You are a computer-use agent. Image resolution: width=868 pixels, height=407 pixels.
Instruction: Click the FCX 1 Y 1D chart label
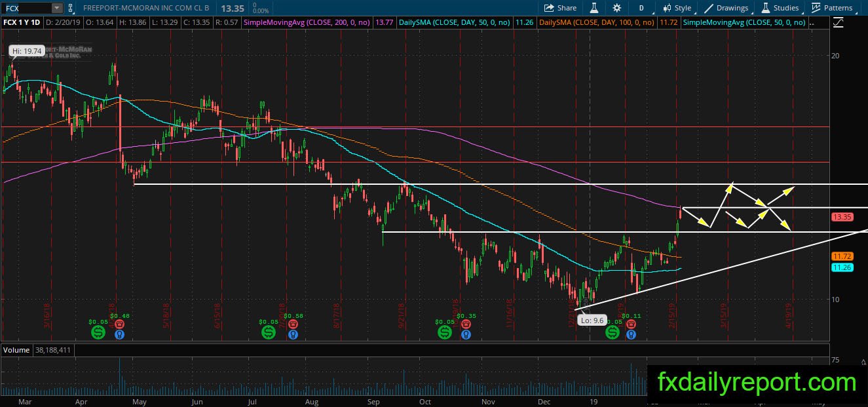point(23,22)
